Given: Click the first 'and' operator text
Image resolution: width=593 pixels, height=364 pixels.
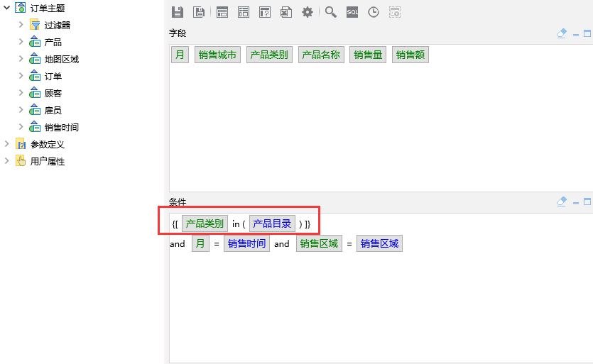Looking at the screenshot, I should click(x=178, y=244).
